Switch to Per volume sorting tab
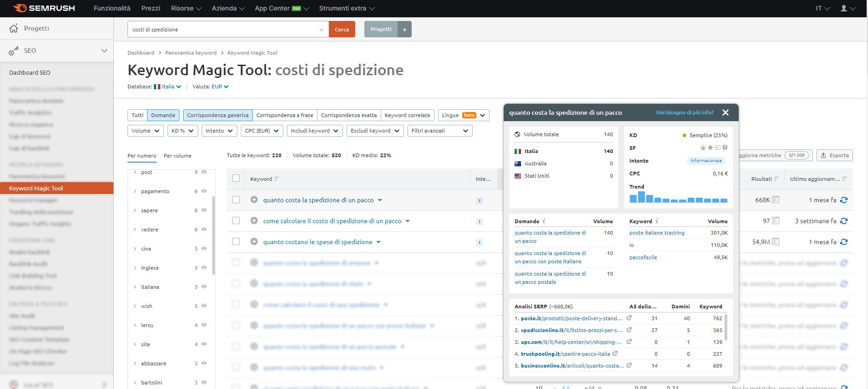Viewport: 868px width, 389px height. (x=178, y=156)
